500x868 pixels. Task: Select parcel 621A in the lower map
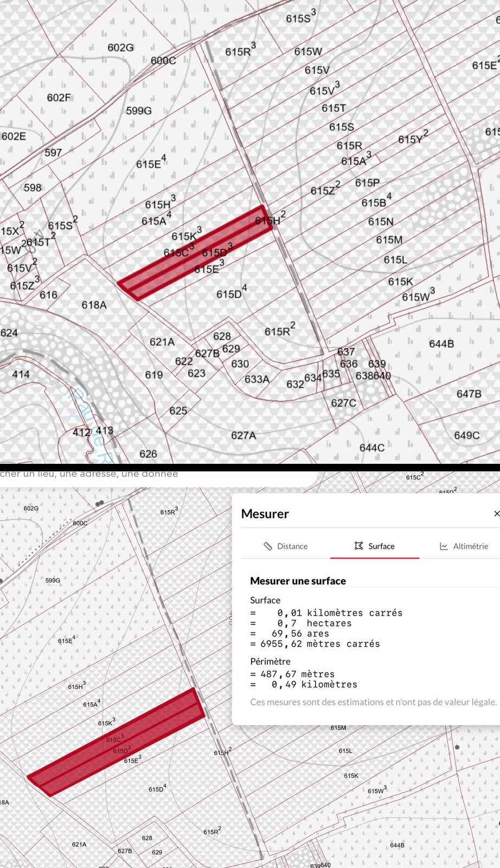click(79, 845)
